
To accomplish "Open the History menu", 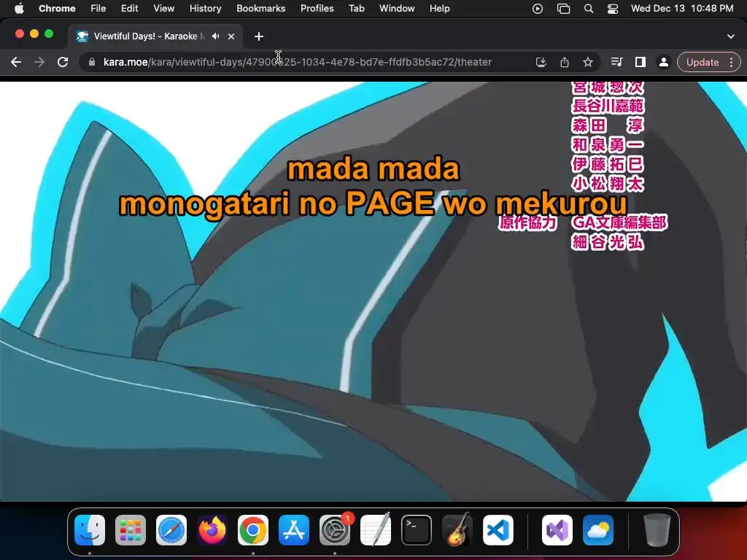I will (x=205, y=8).
